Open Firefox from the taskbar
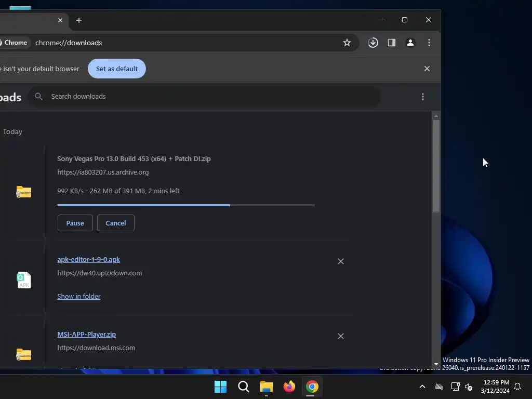 (289, 387)
